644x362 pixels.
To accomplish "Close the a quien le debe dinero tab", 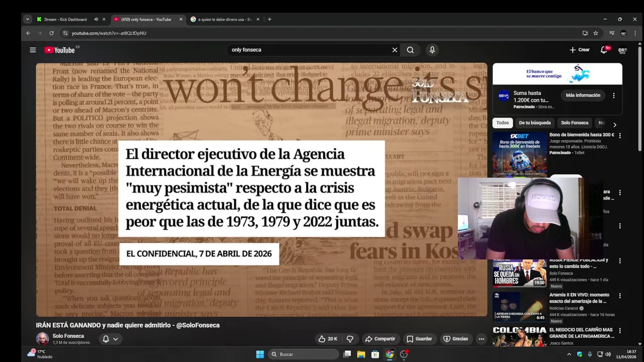I will point(258,19).
